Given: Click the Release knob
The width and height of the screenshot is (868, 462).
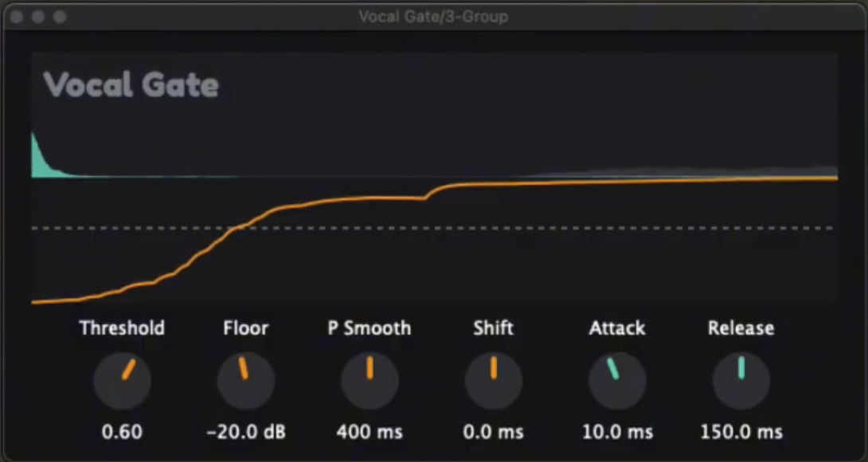Looking at the screenshot, I should (x=741, y=381).
